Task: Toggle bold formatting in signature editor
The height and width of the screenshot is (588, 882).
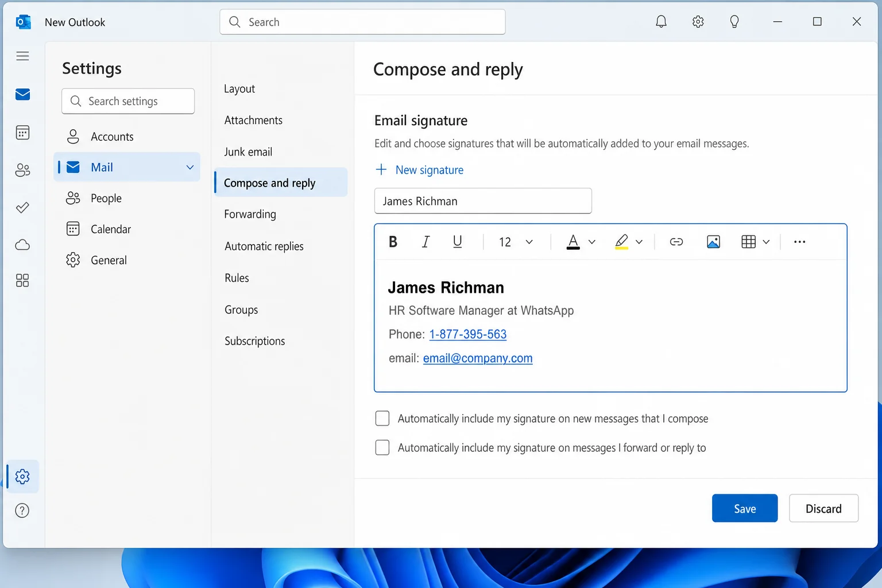Action: click(393, 242)
